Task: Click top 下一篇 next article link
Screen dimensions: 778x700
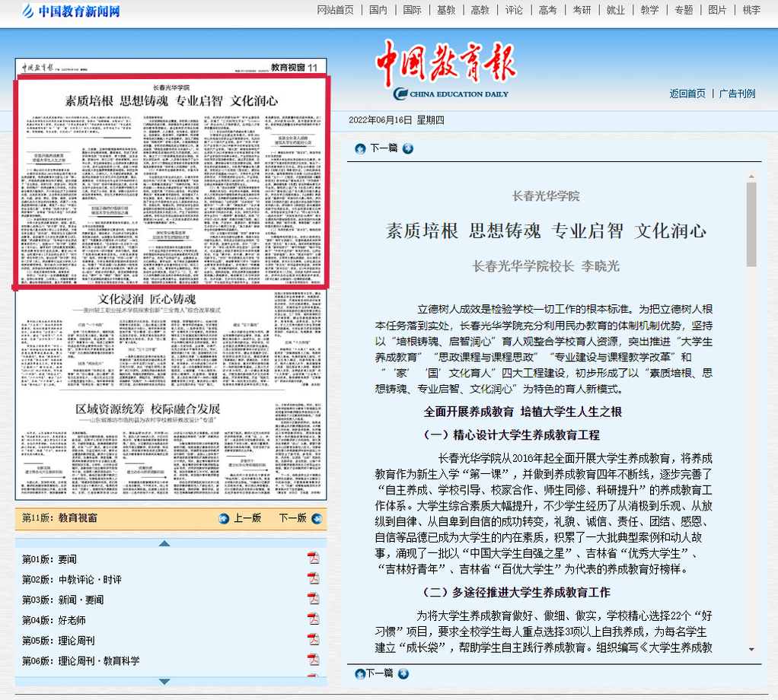Action: click(384, 148)
